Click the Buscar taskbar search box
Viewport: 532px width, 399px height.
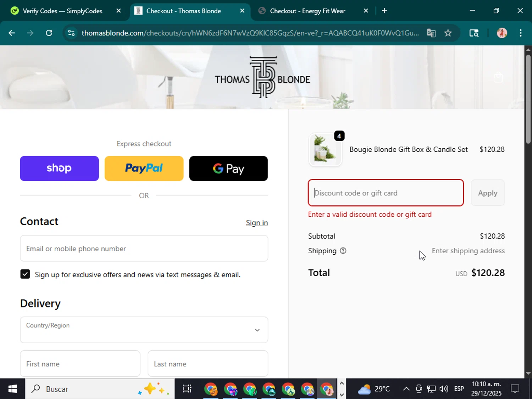point(100,389)
